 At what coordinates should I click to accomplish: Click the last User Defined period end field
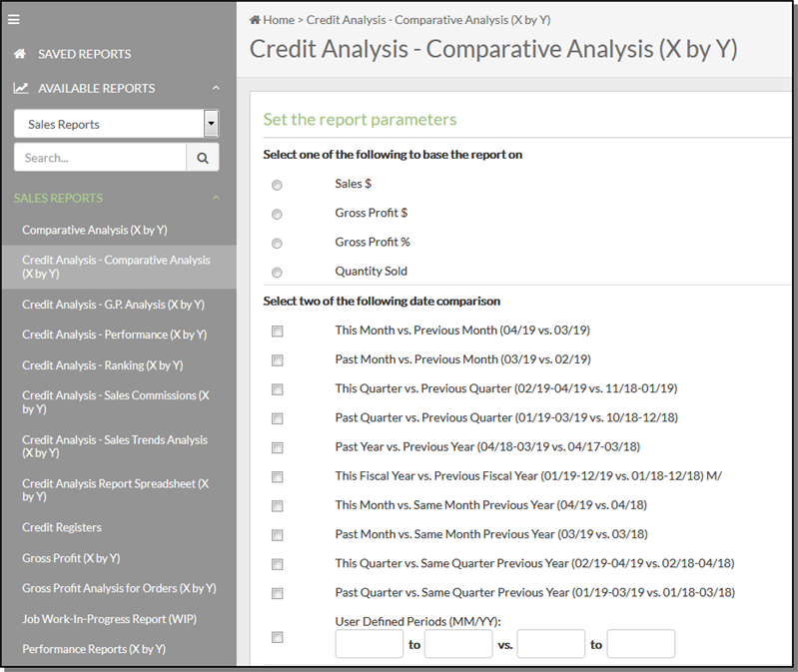click(x=641, y=644)
